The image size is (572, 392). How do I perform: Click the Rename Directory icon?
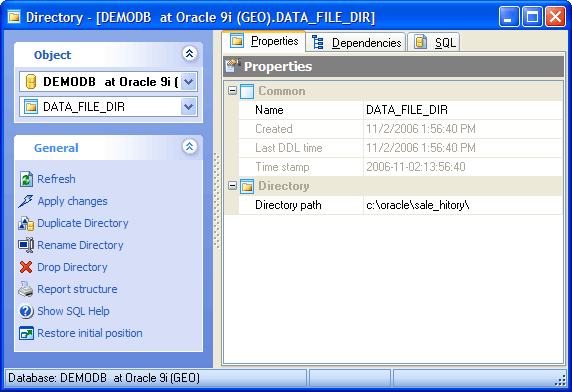click(x=26, y=245)
